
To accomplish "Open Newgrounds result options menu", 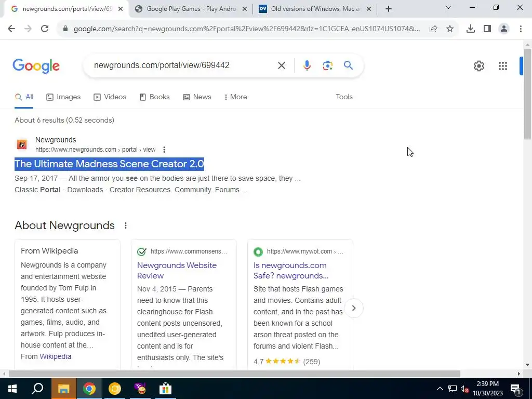I will (164, 150).
